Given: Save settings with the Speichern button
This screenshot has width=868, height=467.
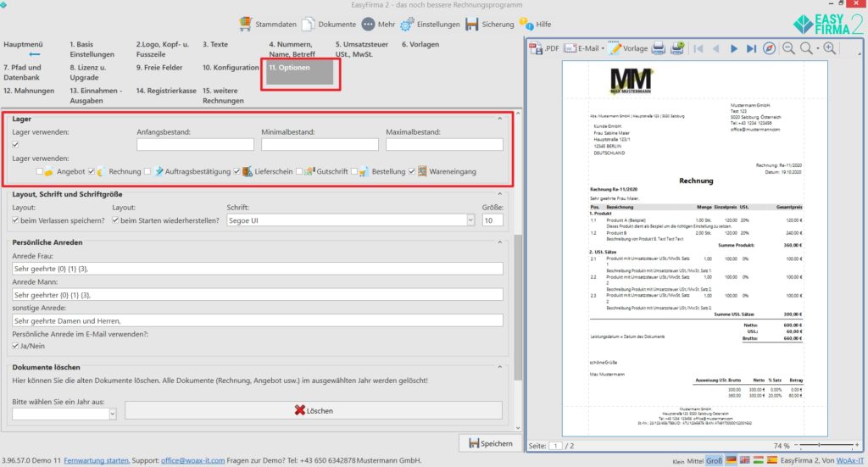Looking at the screenshot, I should tap(491, 443).
